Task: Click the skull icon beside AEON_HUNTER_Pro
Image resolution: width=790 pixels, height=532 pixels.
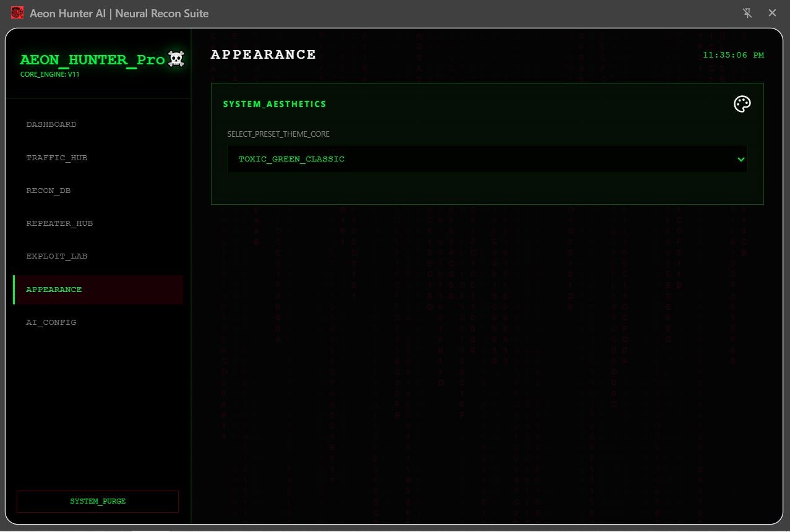Action: [x=176, y=59]
